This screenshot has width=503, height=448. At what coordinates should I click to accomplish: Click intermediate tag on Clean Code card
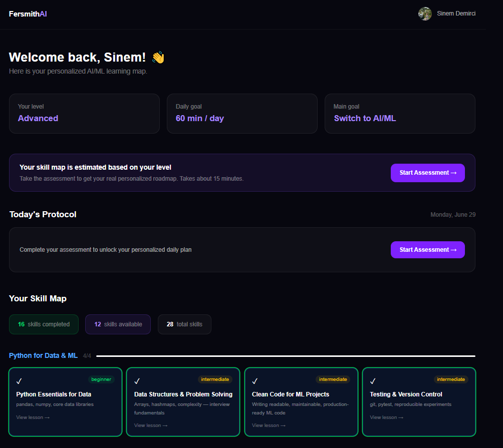click(x=333, y=379)
